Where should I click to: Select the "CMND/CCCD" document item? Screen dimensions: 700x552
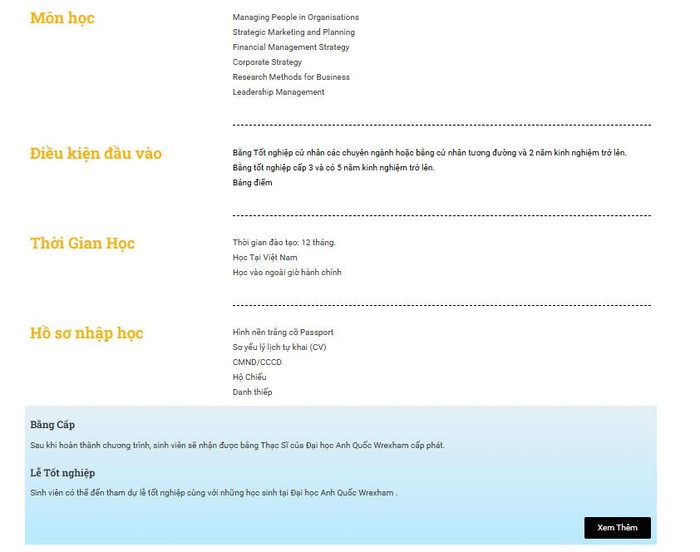click(257, 362)
